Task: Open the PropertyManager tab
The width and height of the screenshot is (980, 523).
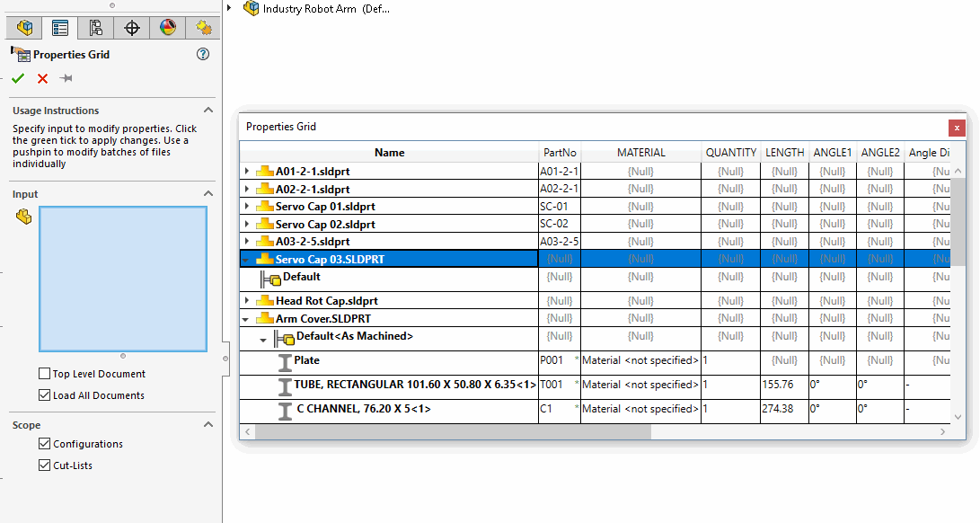Action: coord(60,28)
